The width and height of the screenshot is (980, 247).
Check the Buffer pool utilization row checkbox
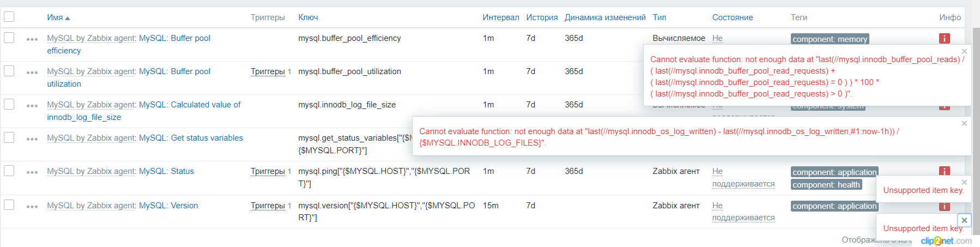pos(9,71)
